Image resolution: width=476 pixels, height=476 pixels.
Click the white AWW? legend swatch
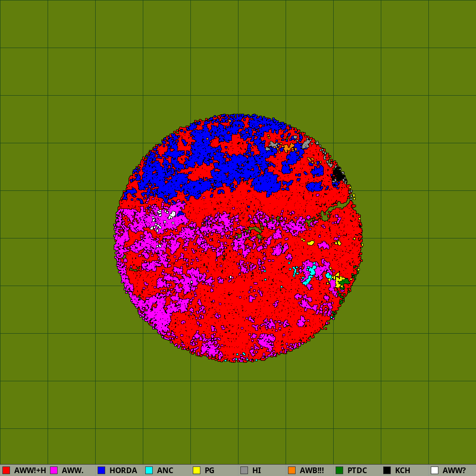click(x=435, y=470)
